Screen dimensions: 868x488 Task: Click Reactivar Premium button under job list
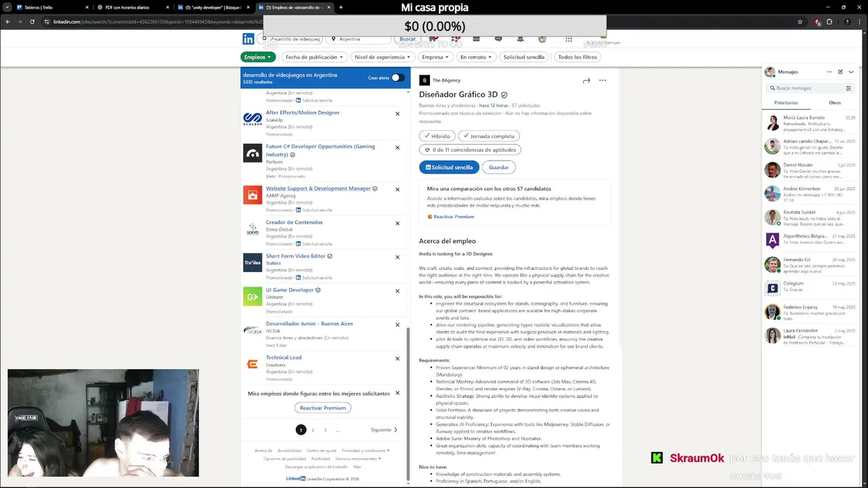[x=323, y=408]
